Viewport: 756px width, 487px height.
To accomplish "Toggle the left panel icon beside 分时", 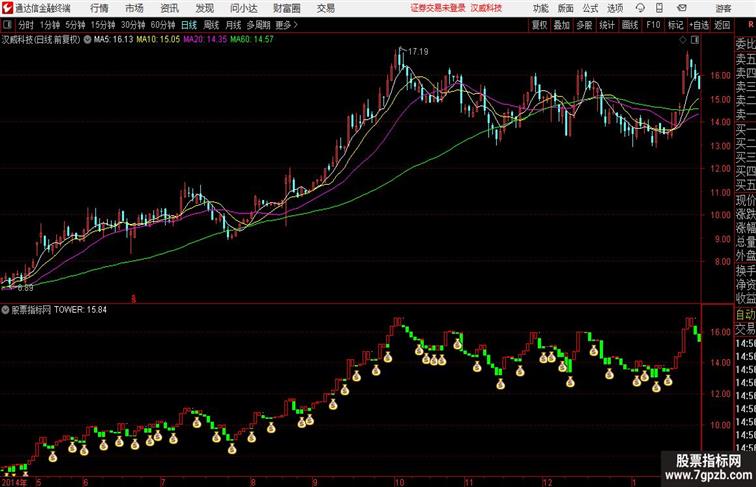I will 7,25.
